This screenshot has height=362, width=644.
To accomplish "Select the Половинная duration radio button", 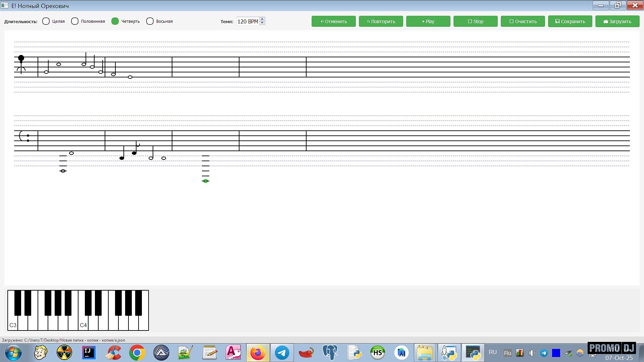I will click(x=75, y=21).
